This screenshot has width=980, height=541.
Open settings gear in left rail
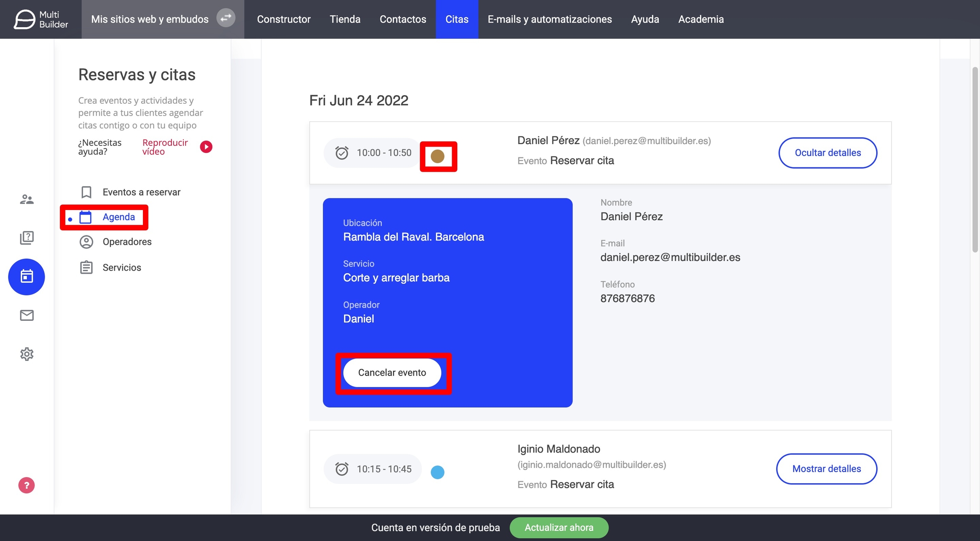(26, 354)
